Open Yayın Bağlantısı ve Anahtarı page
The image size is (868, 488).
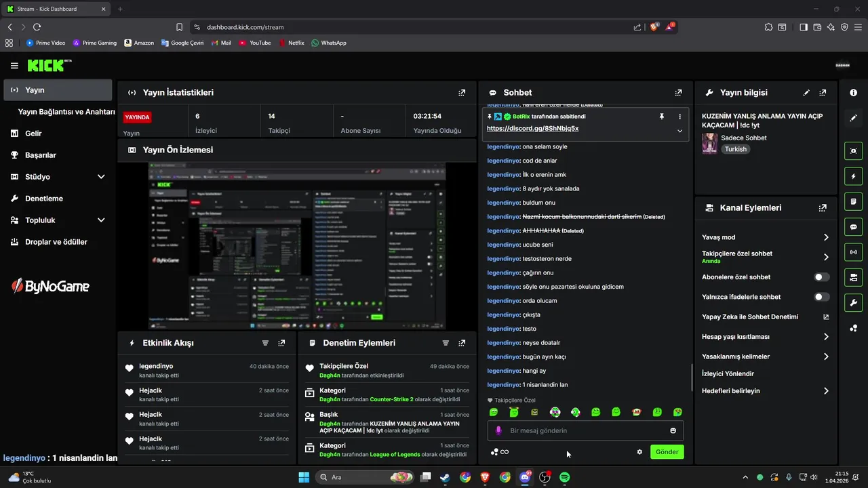pos(66,112)
